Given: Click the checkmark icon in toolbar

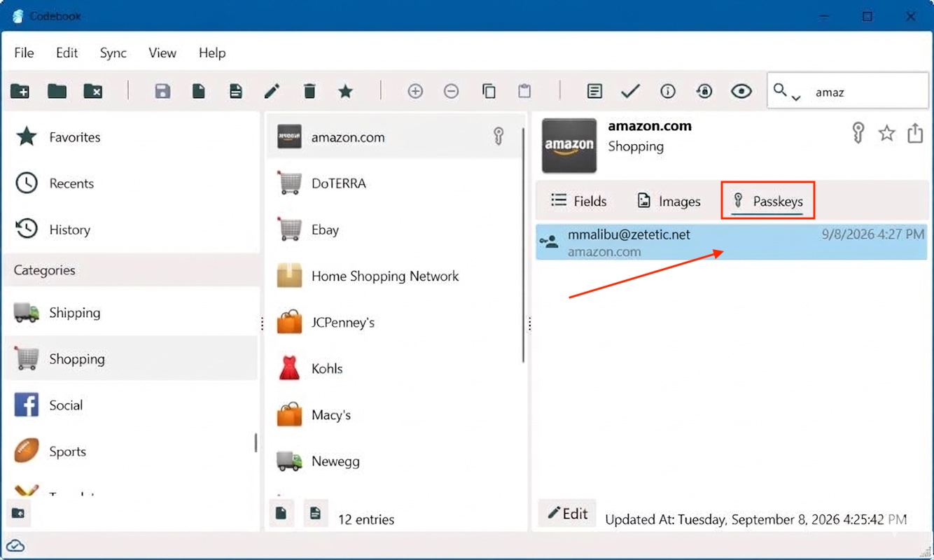Looking at the screenshot, I should click(631, 91).
